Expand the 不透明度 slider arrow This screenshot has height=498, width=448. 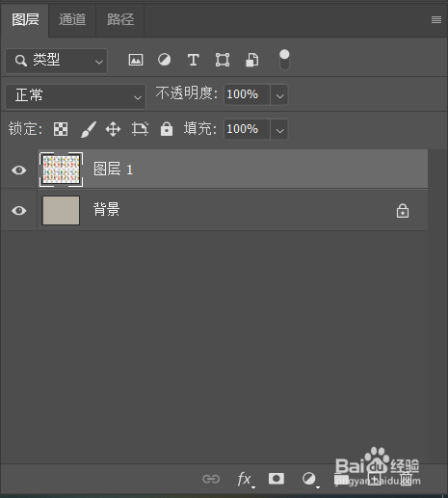coord(279,95)
